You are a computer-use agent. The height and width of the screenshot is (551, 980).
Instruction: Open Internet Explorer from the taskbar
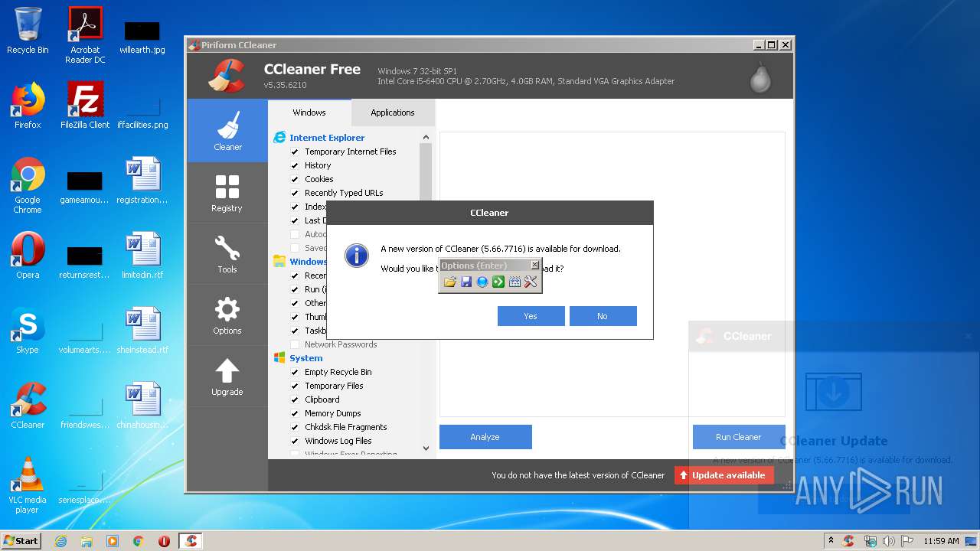pyautogui.click(x=60, y=541)
